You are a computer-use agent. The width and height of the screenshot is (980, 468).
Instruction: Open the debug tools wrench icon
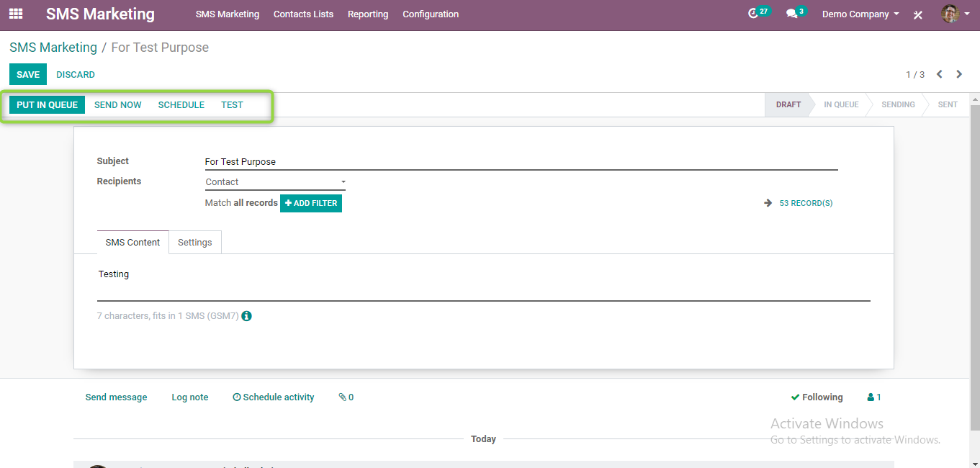(x=918, y=14)
